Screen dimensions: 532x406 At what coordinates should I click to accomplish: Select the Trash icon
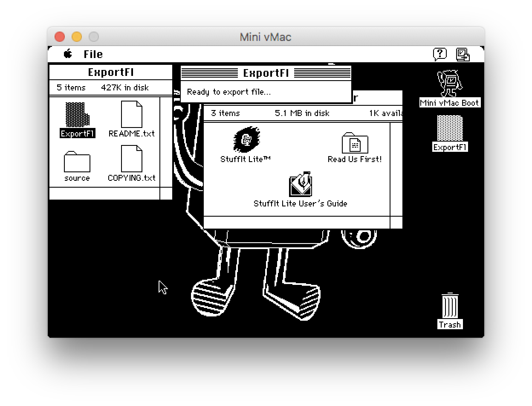click(x=450, y=306)
